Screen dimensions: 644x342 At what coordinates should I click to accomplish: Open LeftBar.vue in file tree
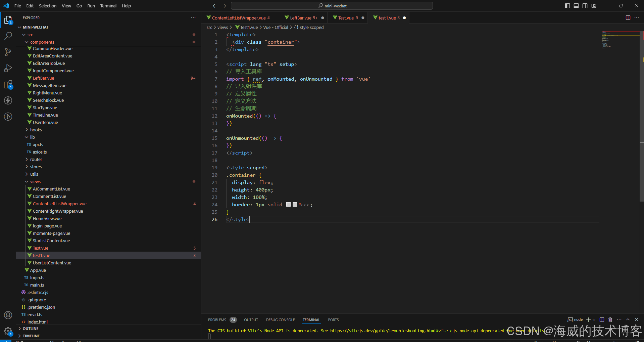[x=108, y=78]
